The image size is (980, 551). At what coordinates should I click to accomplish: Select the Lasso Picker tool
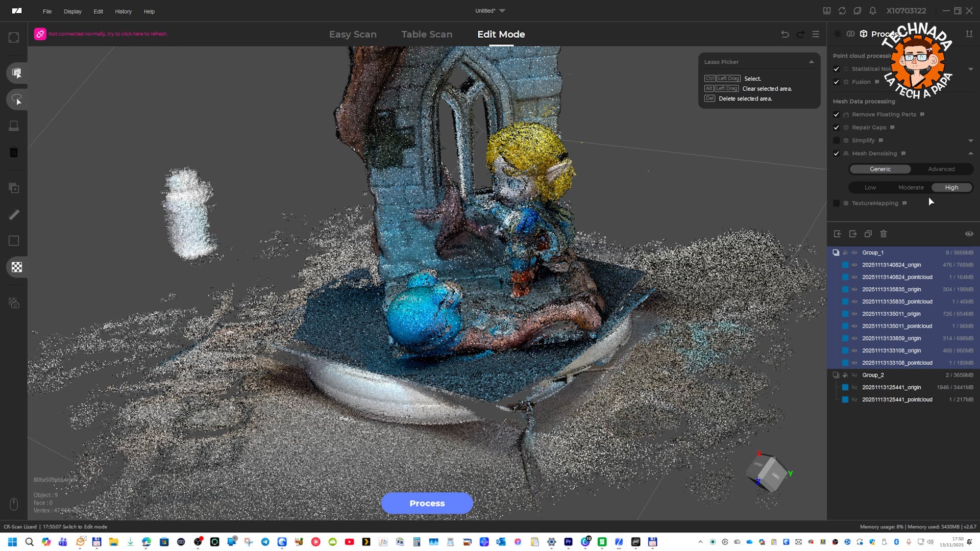point(16,99)
